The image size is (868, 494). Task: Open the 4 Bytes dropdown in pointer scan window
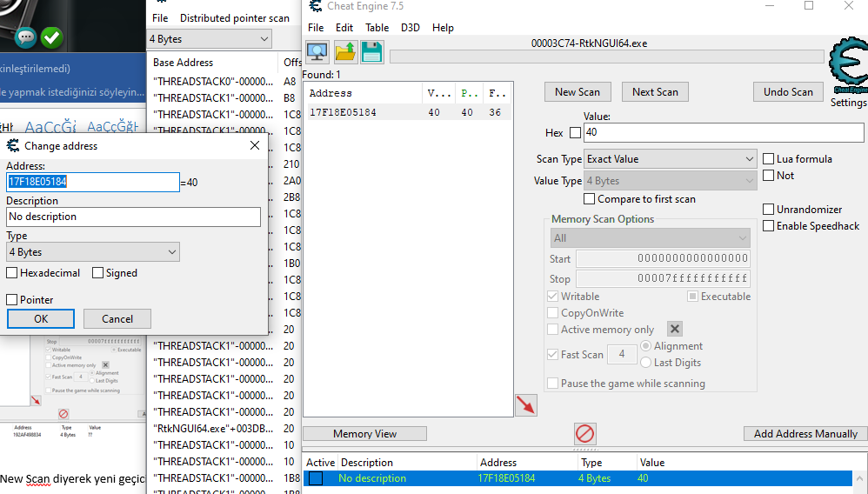click(210, 39)
